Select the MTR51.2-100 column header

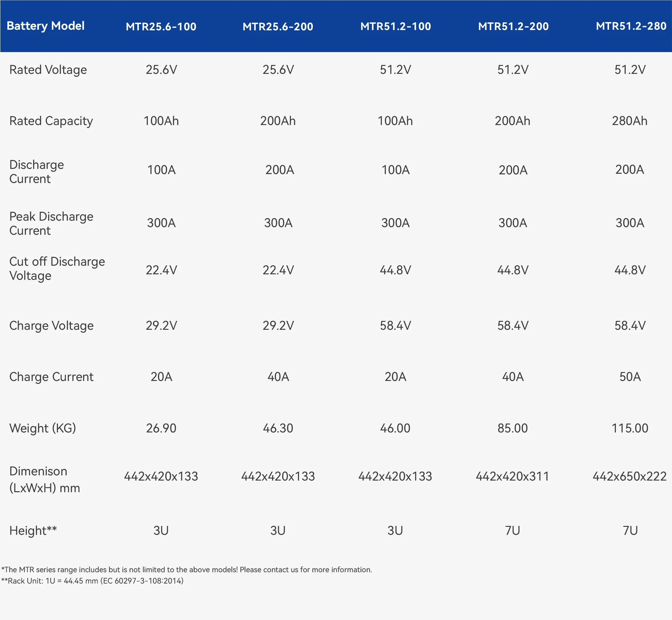point(395,26)
